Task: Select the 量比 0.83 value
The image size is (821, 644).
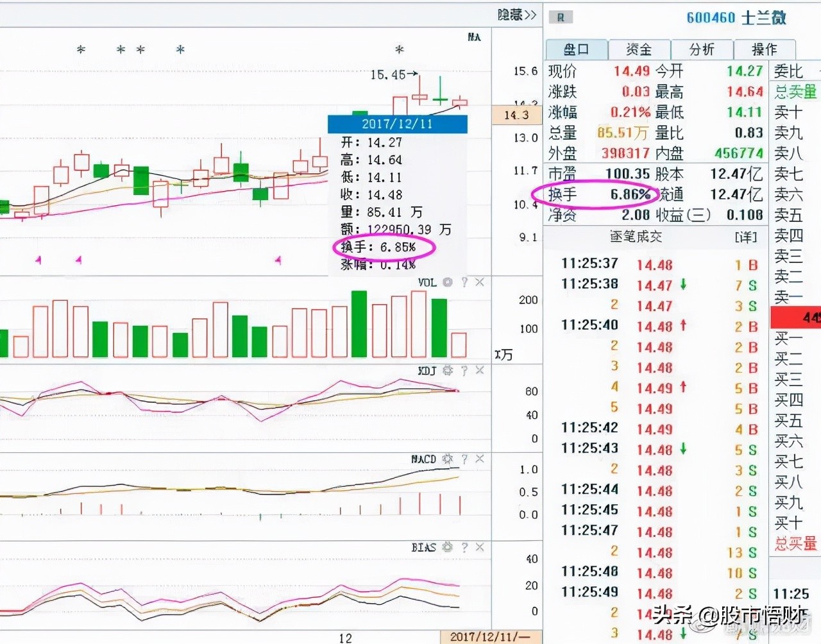Action: click(x=749, y=133)
